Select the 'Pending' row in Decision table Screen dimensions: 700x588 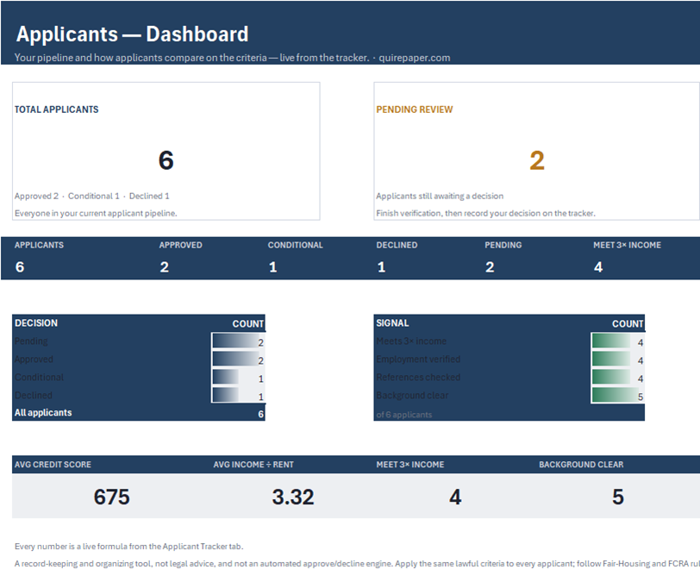tap(139, 341)
